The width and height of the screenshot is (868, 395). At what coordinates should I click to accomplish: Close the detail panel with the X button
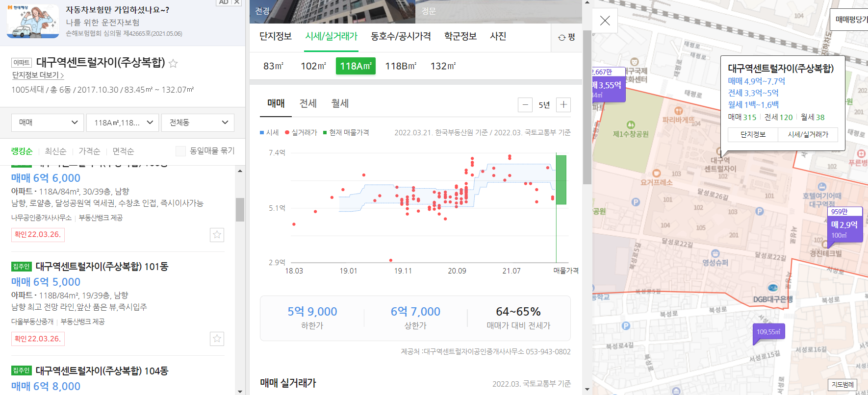point(605,21)
